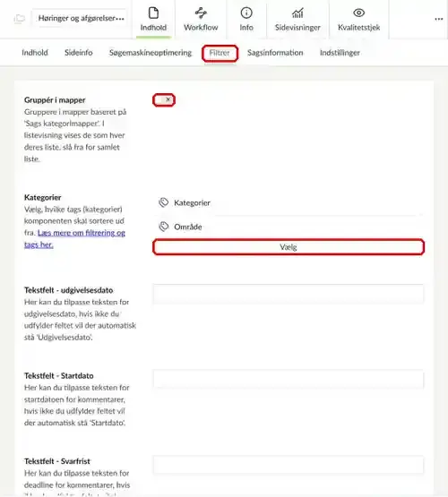
Task: Switch to the Sagsinformation tab
Action: pos(275,53)
